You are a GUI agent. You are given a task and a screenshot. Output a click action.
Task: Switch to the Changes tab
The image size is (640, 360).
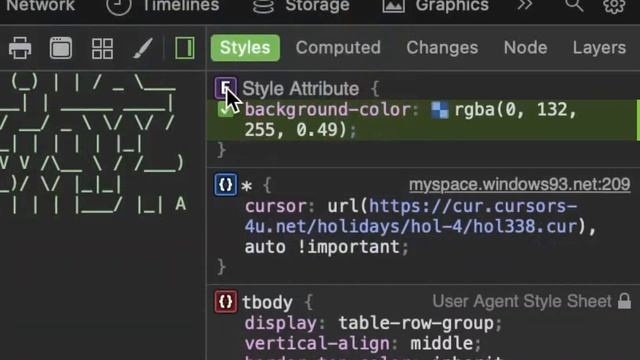coord(442,48)
